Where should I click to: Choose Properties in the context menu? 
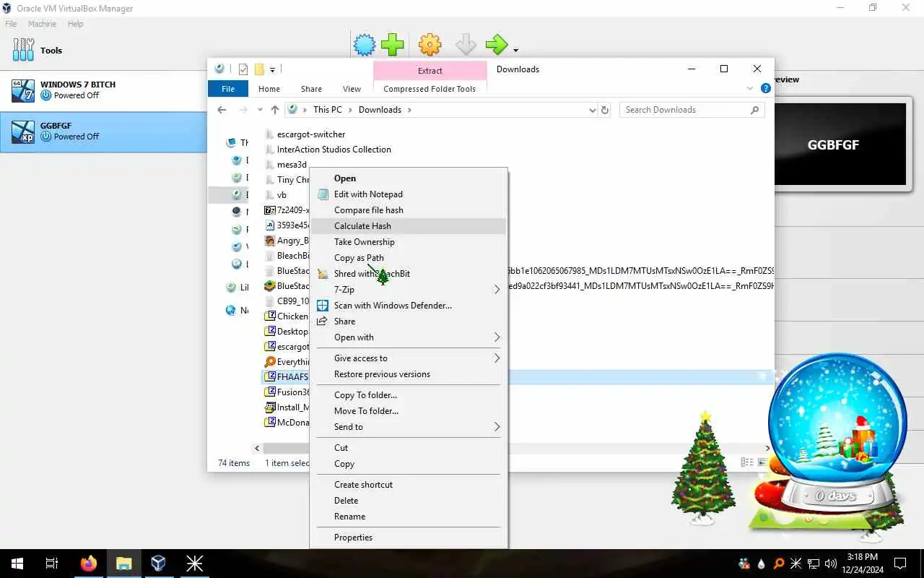tap(409, 538)
